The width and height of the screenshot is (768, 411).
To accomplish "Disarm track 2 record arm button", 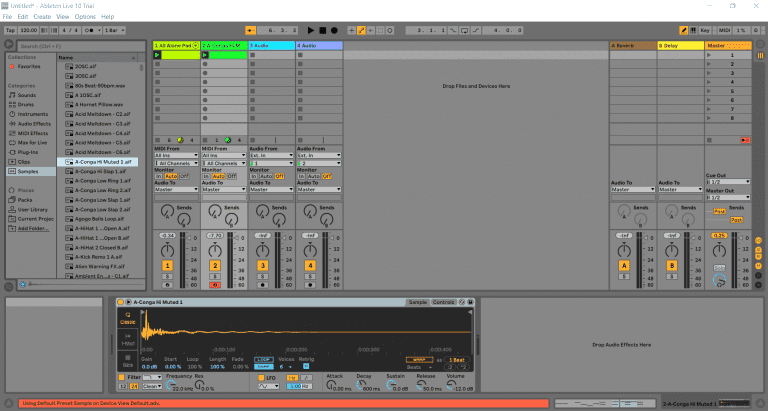I will click(x=215, y=285).
